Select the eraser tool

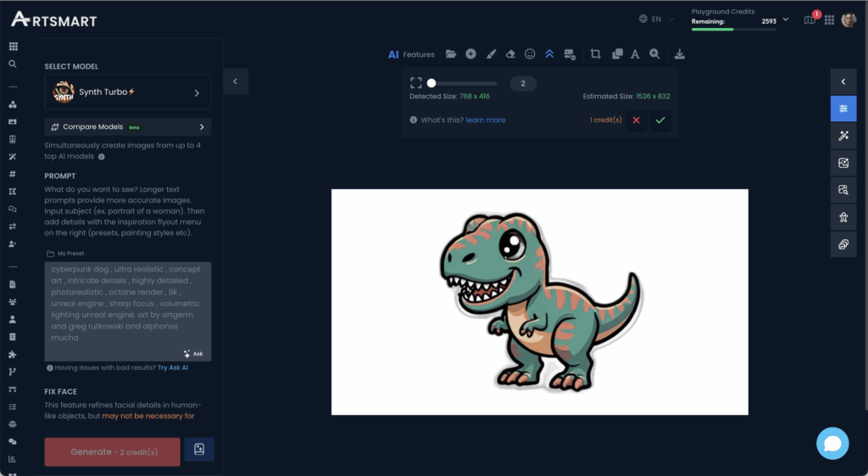510,54
